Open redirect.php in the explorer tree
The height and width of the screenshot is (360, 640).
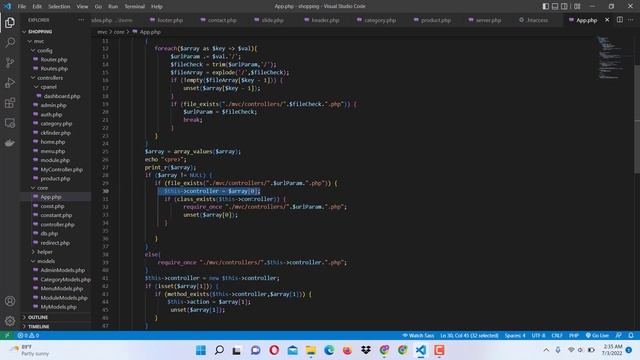click(x=56, y=242)
